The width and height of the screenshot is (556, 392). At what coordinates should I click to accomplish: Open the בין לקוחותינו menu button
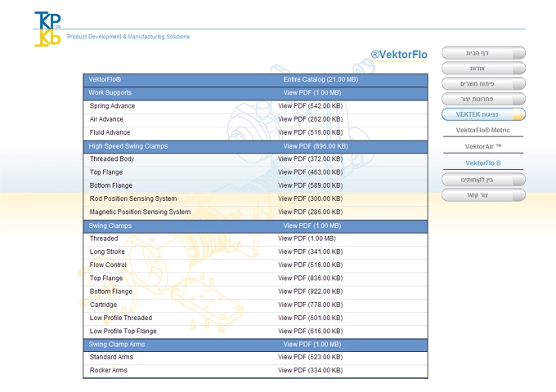pos(483,180)
